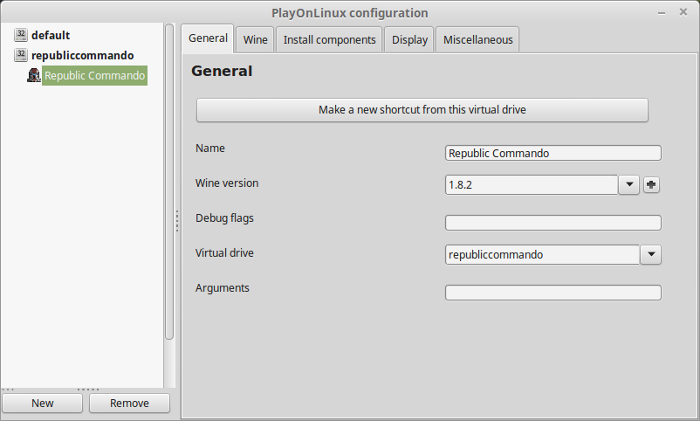Click the panel splitter handle dots

pos(177,221)
